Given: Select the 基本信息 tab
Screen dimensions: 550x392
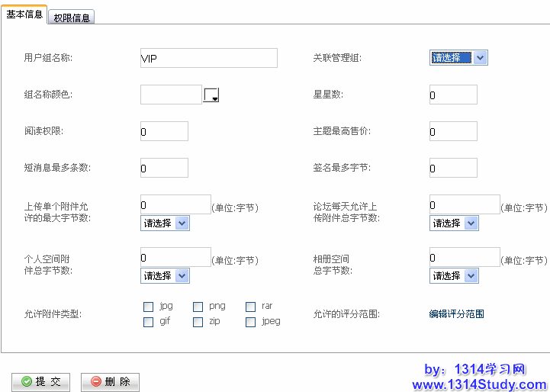Looking at the screenshot, I should coord(24,14).
